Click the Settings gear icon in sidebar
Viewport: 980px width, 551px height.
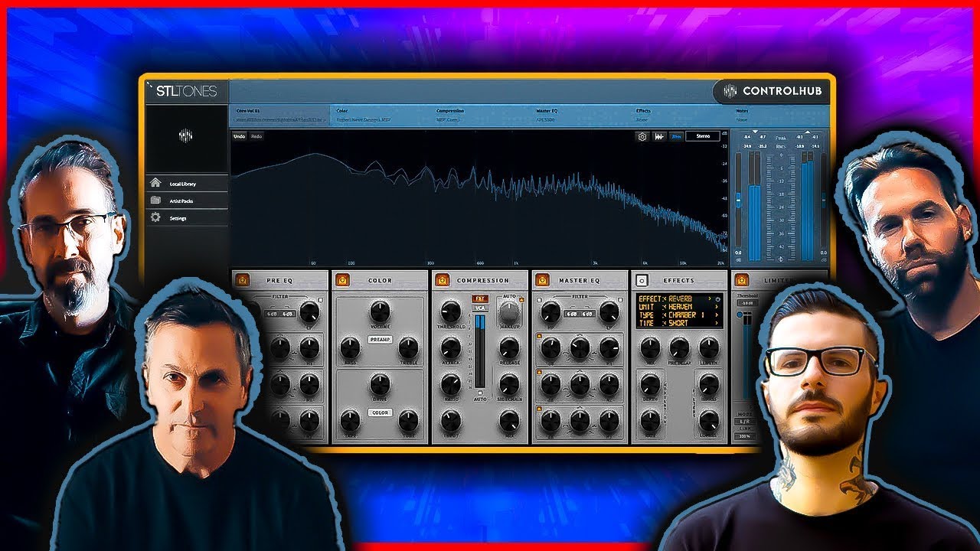tap(155, 217)
